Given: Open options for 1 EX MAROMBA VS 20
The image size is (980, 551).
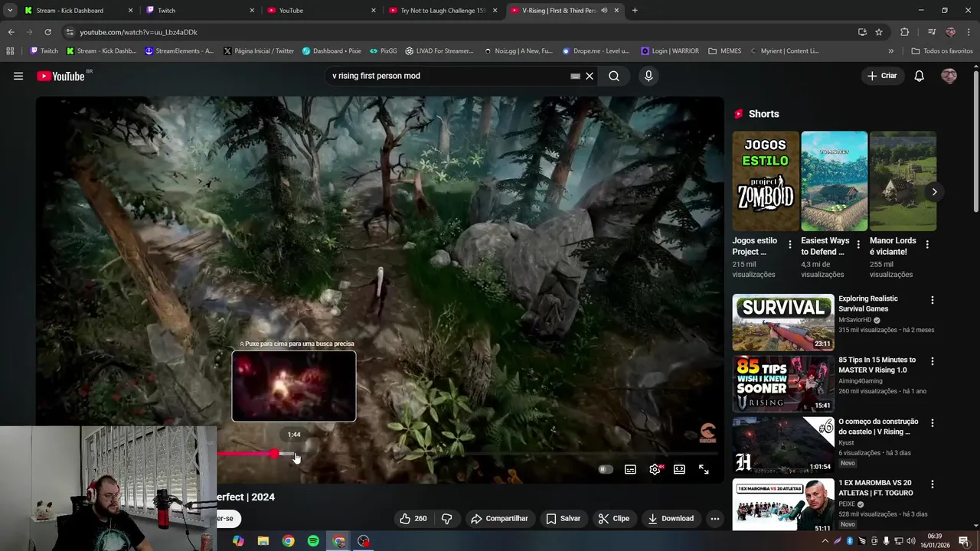Looking at the screenshot, I should pyautogui.click(x=932, y=484).
